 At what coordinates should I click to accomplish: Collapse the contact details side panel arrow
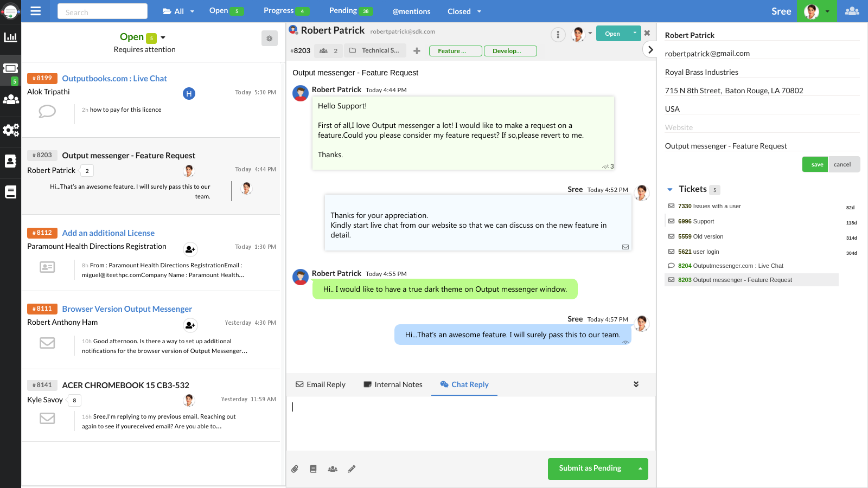(650, 50)
